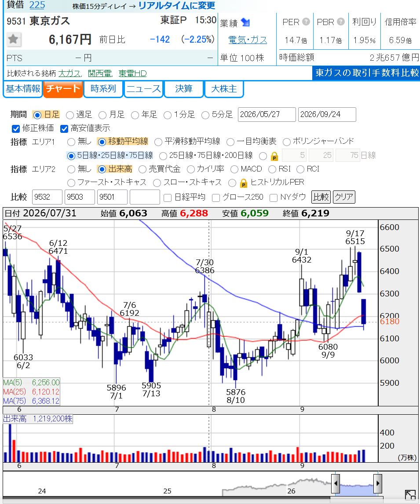Click comparison code field 9501
The height and width of the screenshot is (504, 420).
[x=113, y=197]
